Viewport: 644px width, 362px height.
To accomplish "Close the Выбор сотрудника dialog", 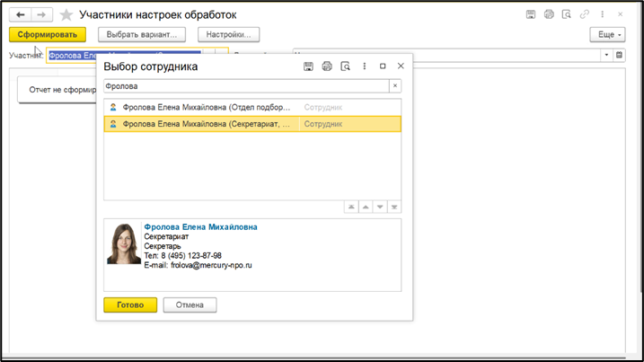I will click(x=401, y=66).
